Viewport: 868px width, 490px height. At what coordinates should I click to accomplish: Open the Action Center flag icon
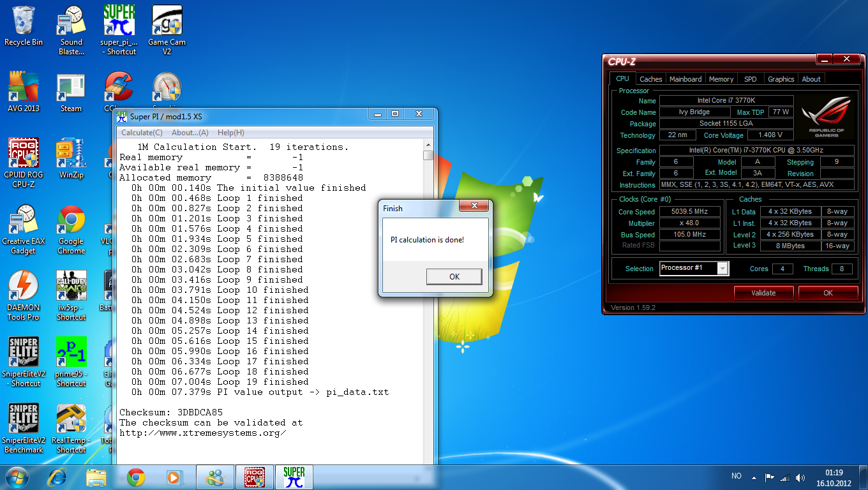point(770,477)
